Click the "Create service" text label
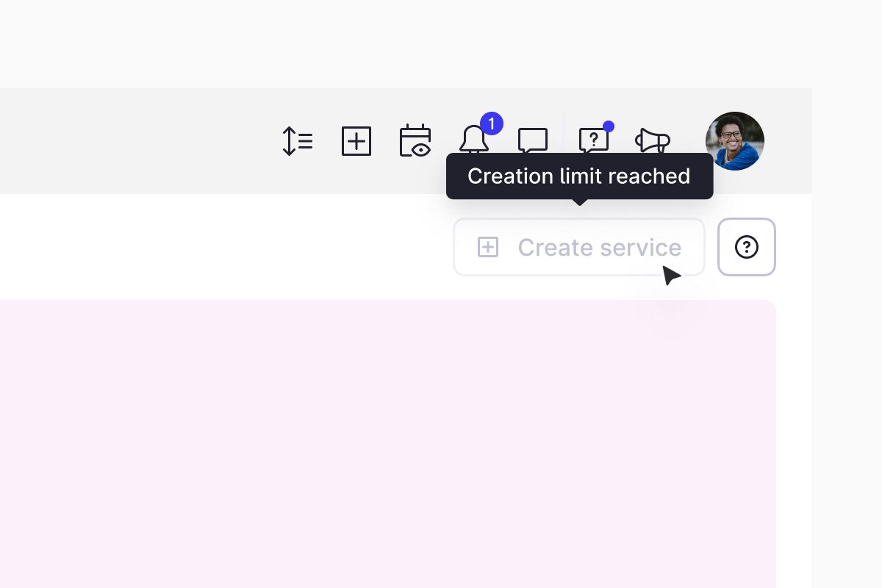This screenshot has width=882, height=588. tap(600, 247)
